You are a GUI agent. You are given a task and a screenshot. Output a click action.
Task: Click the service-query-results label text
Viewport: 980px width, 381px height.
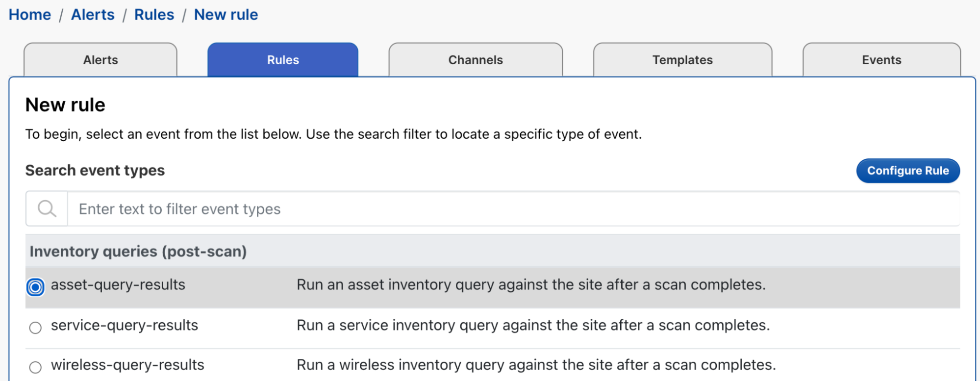click(125, 326)
